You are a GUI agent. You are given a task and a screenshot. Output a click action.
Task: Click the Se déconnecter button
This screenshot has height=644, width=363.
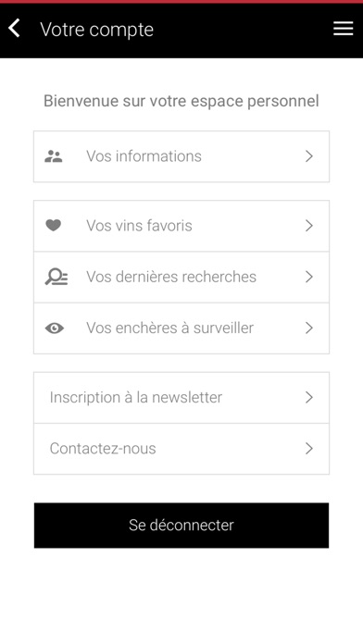click(x=181, y=526)
